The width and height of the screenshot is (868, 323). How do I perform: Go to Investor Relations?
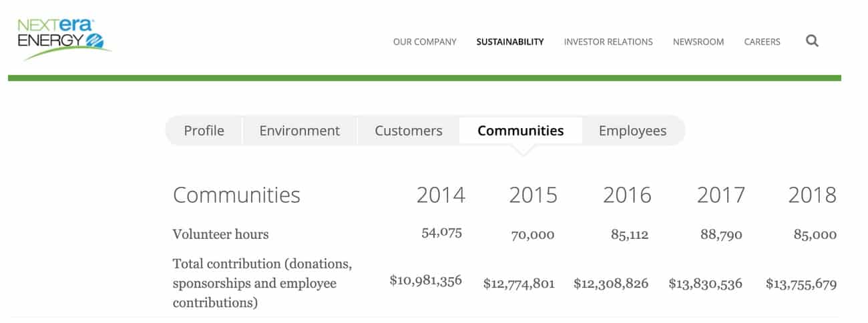608,41
